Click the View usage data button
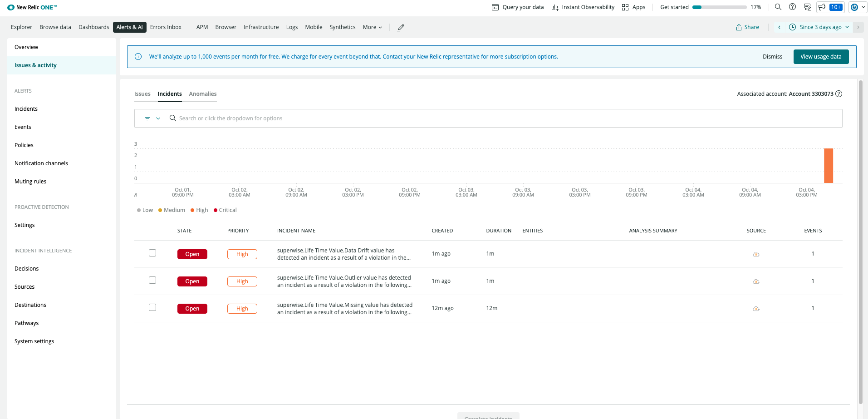868x419 pixels. click(x=821, y=57)
